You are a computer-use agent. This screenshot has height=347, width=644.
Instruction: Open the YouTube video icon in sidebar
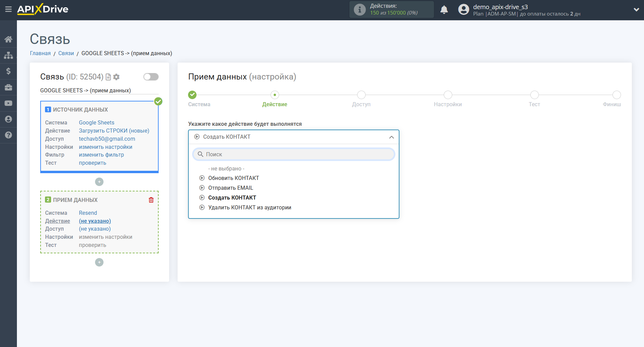coord(8,103)
